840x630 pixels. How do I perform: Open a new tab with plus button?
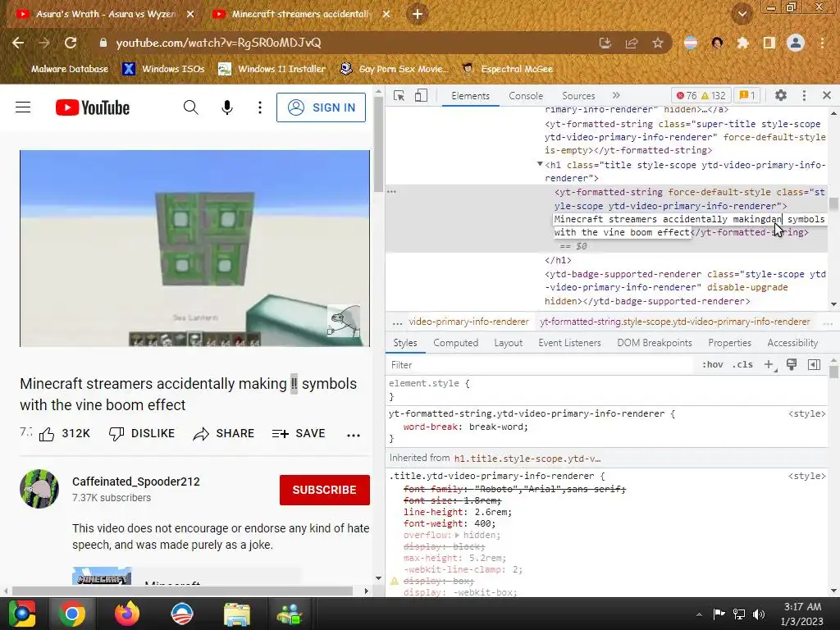tap(418, 15)
